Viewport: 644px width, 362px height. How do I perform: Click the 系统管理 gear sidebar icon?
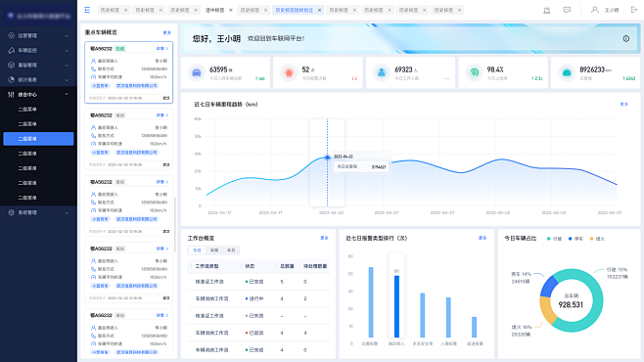[11, 212]
